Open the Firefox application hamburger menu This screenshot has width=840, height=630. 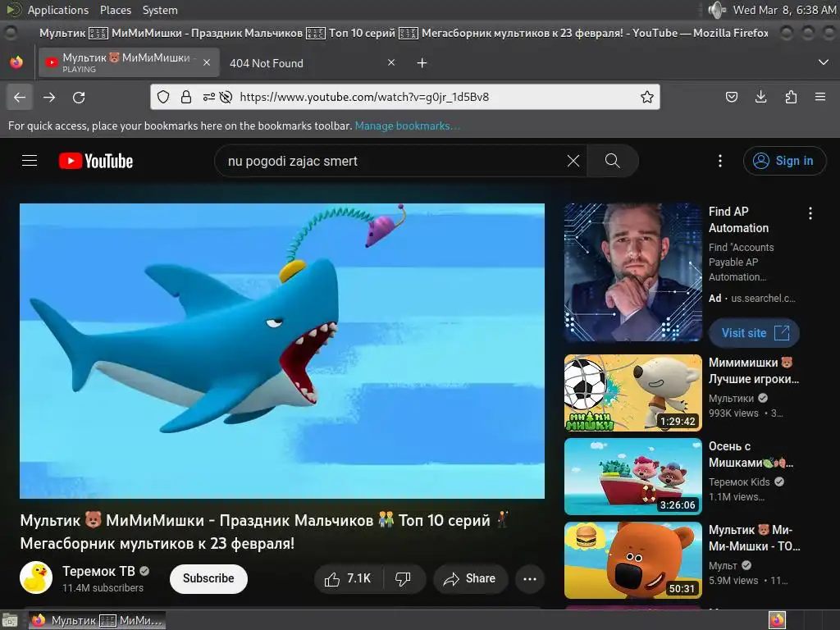point(820,97)
